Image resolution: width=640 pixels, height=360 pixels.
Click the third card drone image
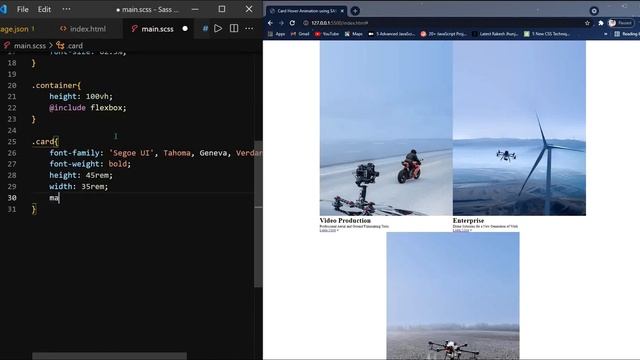click(x=453, y=296)
